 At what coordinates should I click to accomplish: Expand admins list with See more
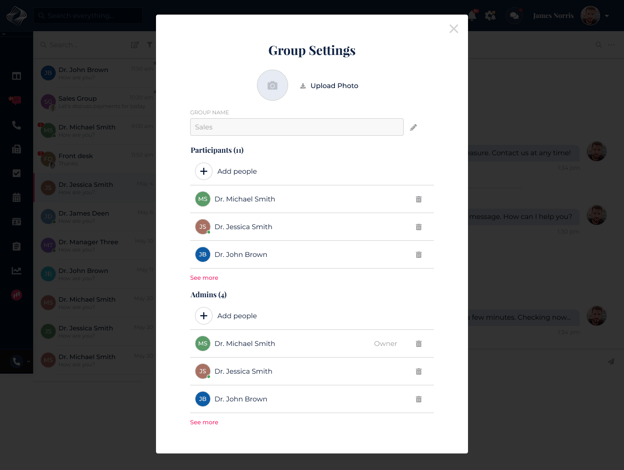[x=204, y=422]
